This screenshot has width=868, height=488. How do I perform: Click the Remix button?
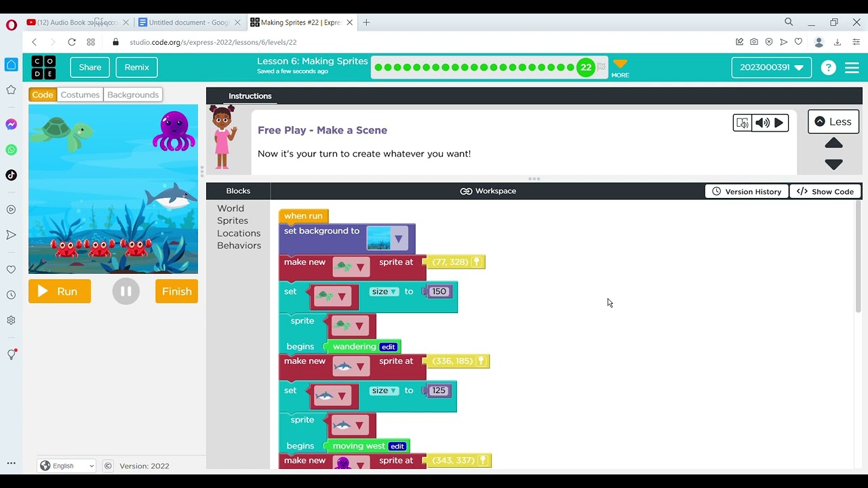(x=136, y=67)
